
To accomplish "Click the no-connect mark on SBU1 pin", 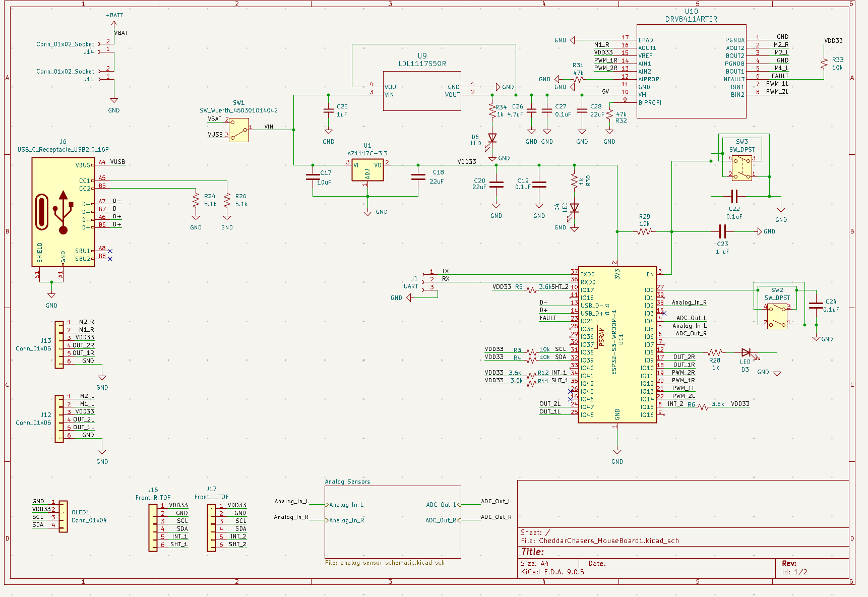I will pyautogui.click(x=110, y=251).
